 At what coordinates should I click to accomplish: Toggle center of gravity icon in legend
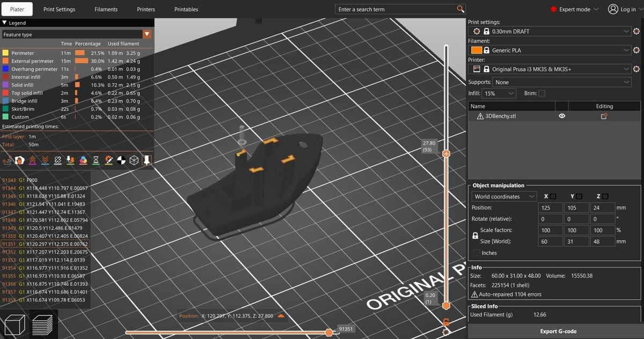[x=121, y=160]
